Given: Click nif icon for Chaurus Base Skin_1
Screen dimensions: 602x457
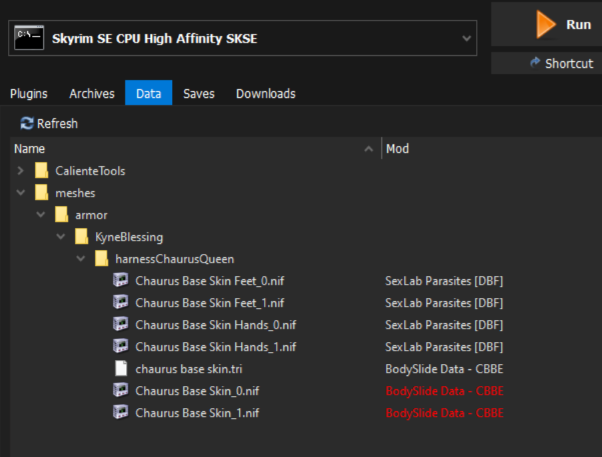Looking at the screenshot, I should coord(121,412).
